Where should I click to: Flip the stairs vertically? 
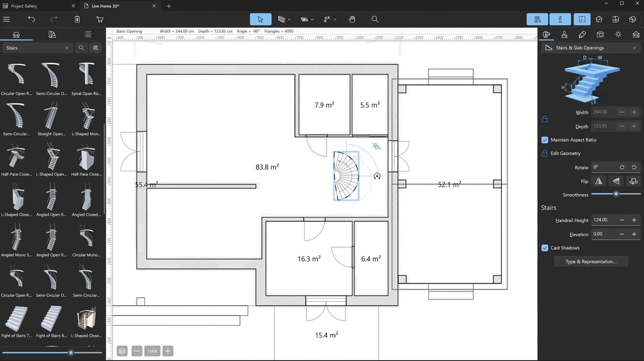tap(616, 181)
